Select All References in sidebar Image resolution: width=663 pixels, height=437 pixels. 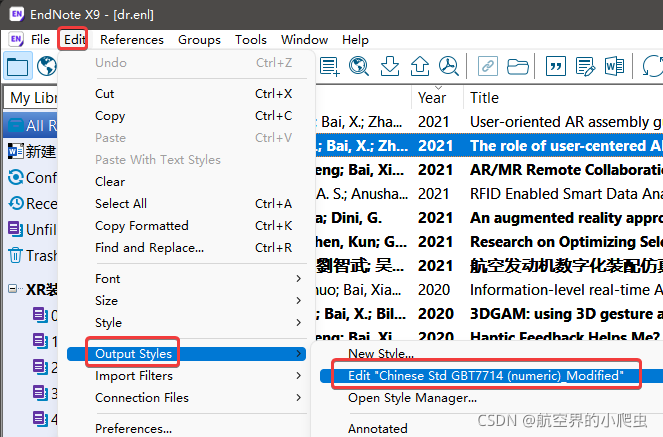coord(30,126)
